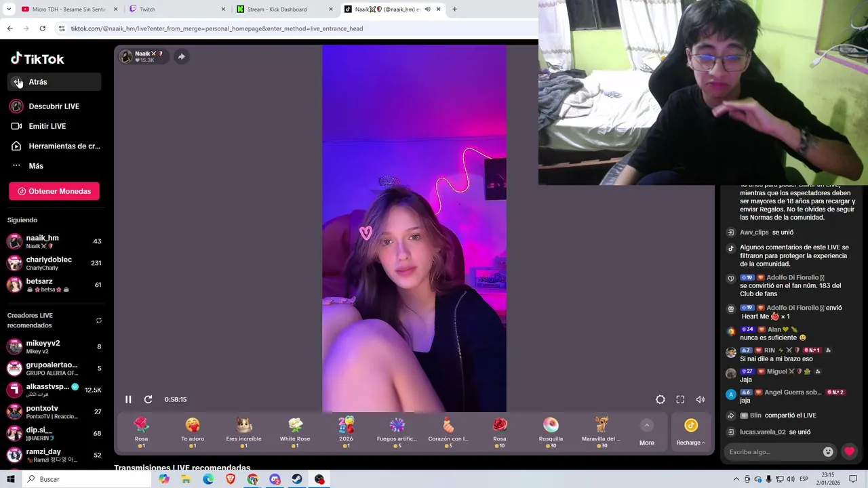Open the video settings gear icon
The height and width of the screenshot is (488, 868).
point(660,400)
